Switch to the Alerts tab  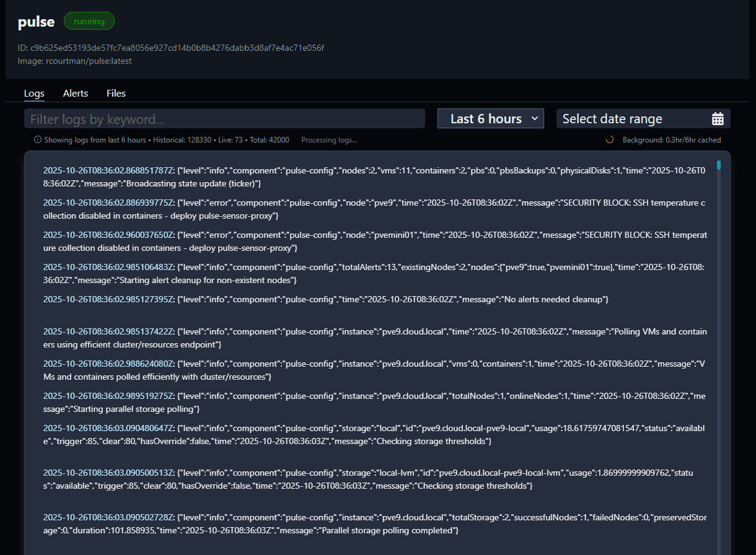(x=75, y=93)
